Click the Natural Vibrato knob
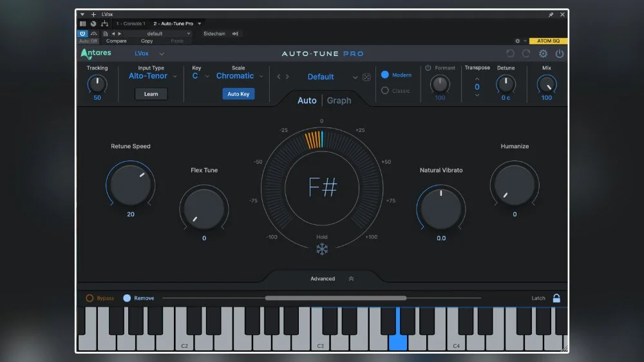Screen dimensions: 644x362 tap(440, 208)
